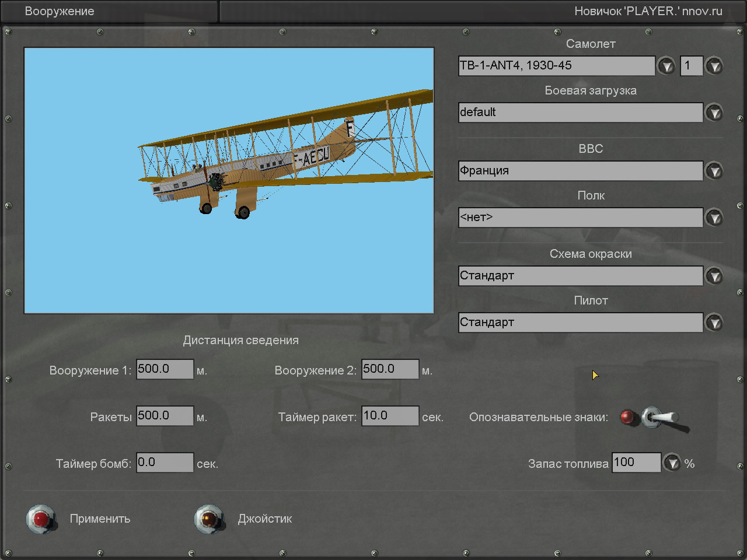Image resolution: width=747 pixels, height=560 pixels.
Task: Open the Запас топлива percentage dropdown arrow
Action: tap(672, 463)
